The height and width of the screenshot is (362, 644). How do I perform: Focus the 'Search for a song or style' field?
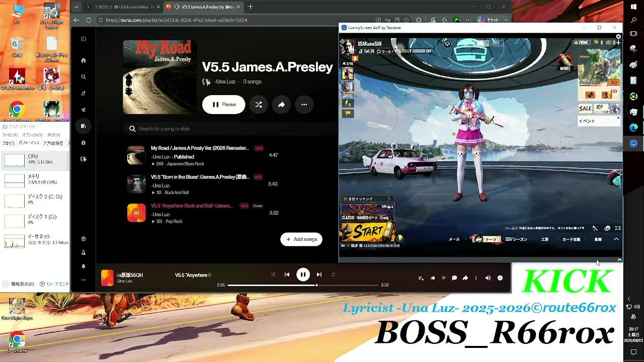tap(231, 129)
